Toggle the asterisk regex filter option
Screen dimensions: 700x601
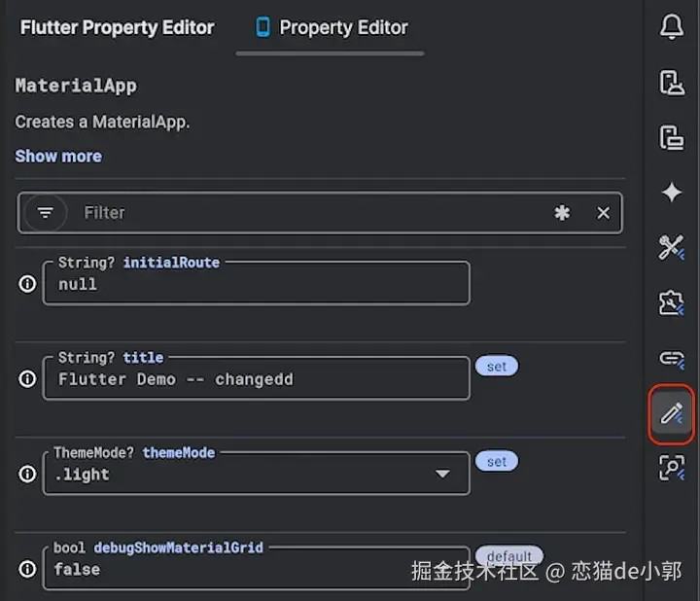[562, 213]
